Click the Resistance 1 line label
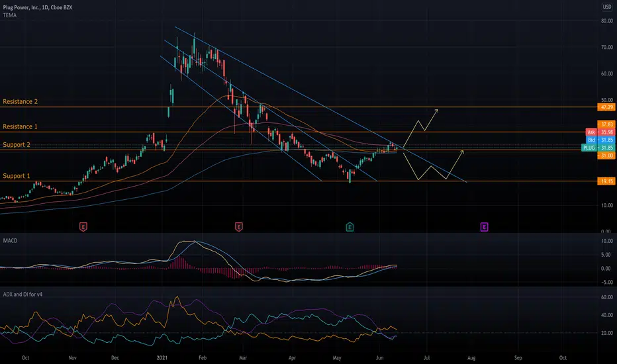617x364 pixels. point(20,126)
